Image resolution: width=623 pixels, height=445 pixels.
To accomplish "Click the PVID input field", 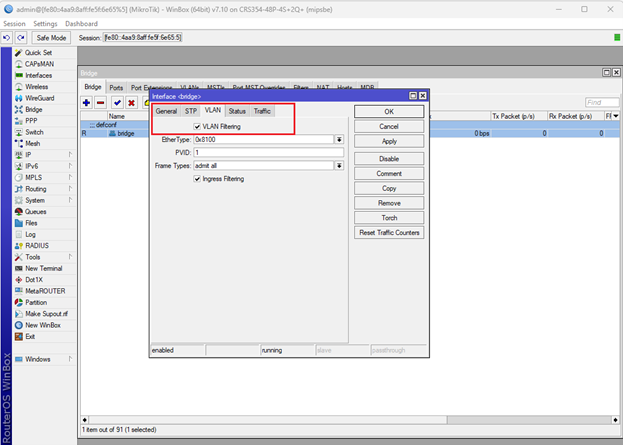I will point(269,153).
